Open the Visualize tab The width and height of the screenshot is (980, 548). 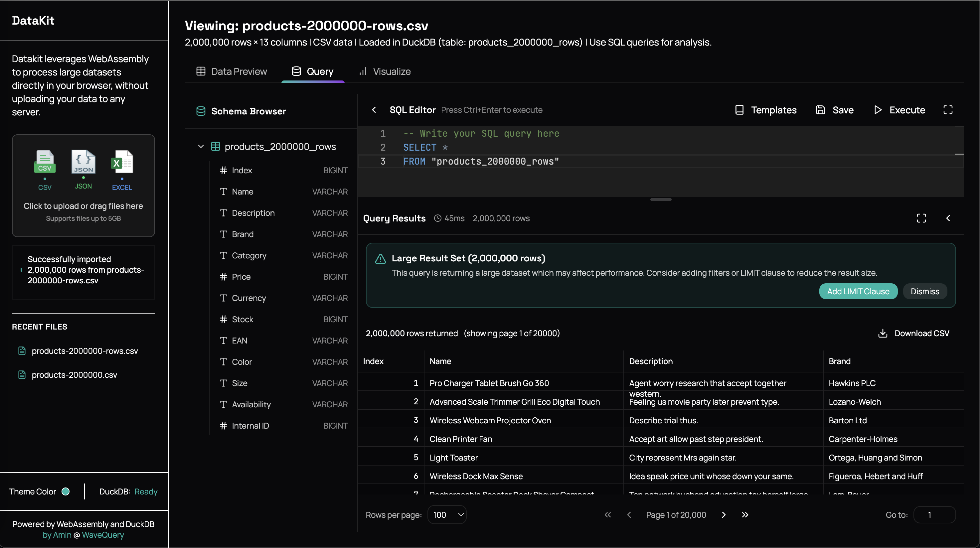point(385,71)
